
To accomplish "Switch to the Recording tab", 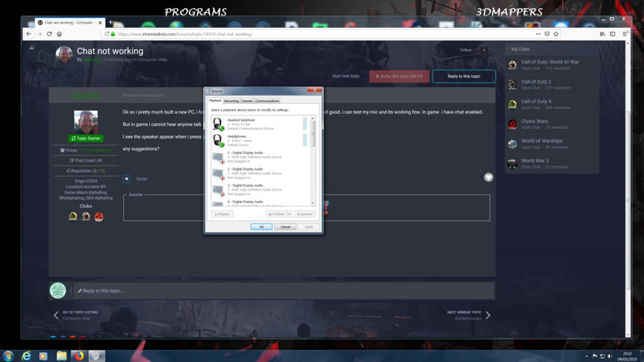I will tap(231, 101).
